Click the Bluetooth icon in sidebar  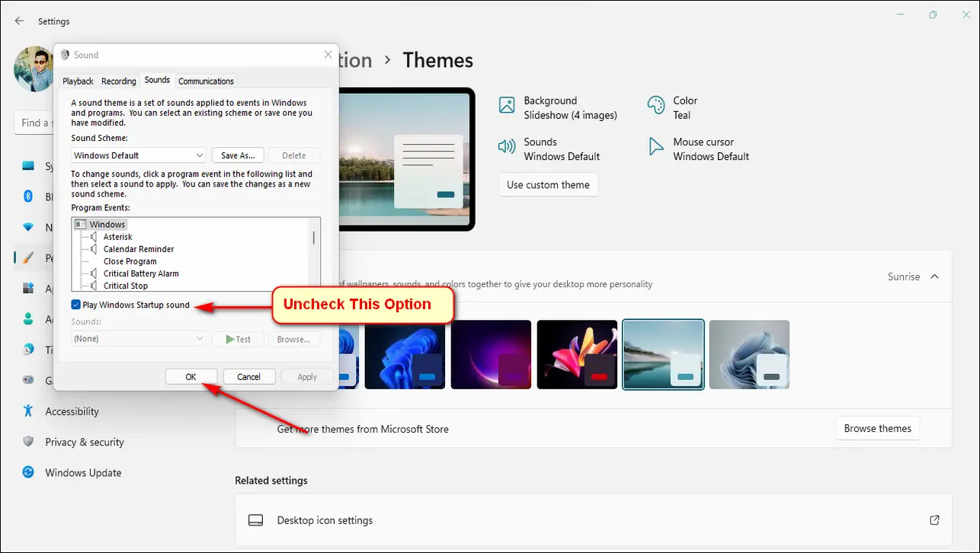pos(28,197)
